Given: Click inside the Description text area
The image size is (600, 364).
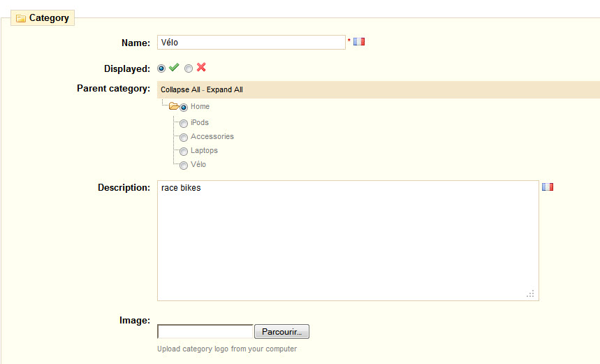Looking at the screenshot, I should coord(348,240).
